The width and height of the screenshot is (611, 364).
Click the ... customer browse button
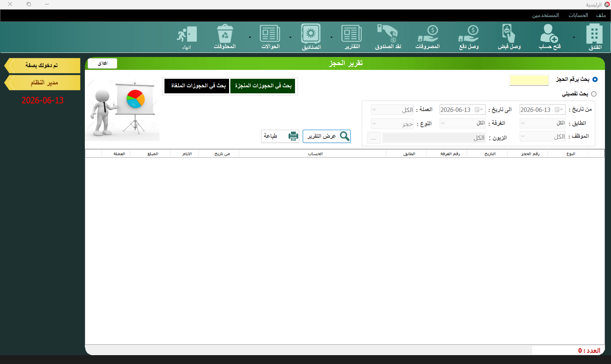coord(373,138)
